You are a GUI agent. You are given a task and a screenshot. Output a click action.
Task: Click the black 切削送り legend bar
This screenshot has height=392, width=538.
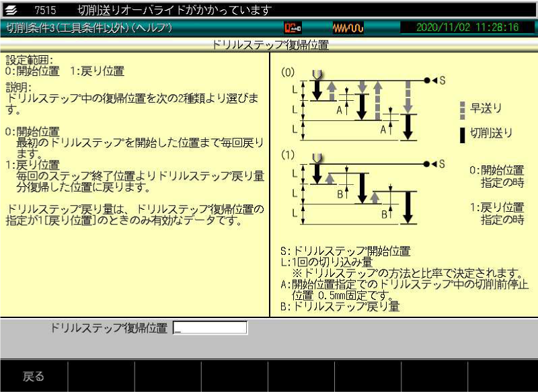[462, 134]
